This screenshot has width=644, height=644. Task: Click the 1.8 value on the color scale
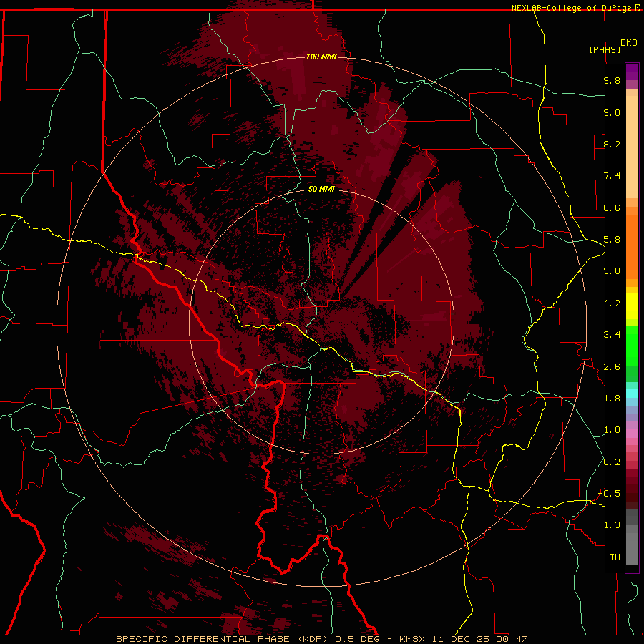[x=612, y=399]
